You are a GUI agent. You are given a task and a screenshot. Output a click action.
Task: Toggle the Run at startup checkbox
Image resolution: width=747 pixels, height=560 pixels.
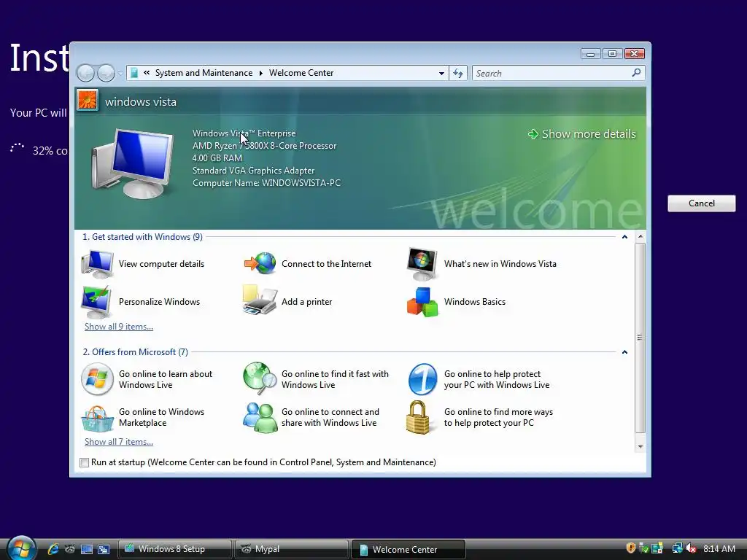tap(85, 462)
